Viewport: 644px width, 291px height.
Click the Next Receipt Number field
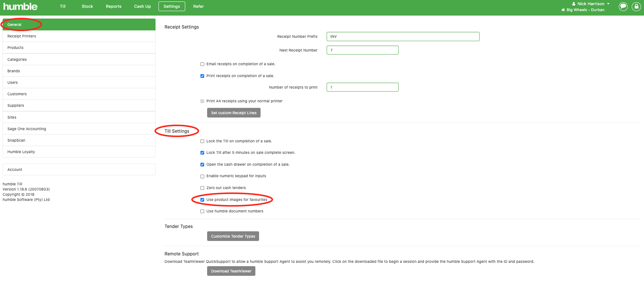click(x=362, y=50)
